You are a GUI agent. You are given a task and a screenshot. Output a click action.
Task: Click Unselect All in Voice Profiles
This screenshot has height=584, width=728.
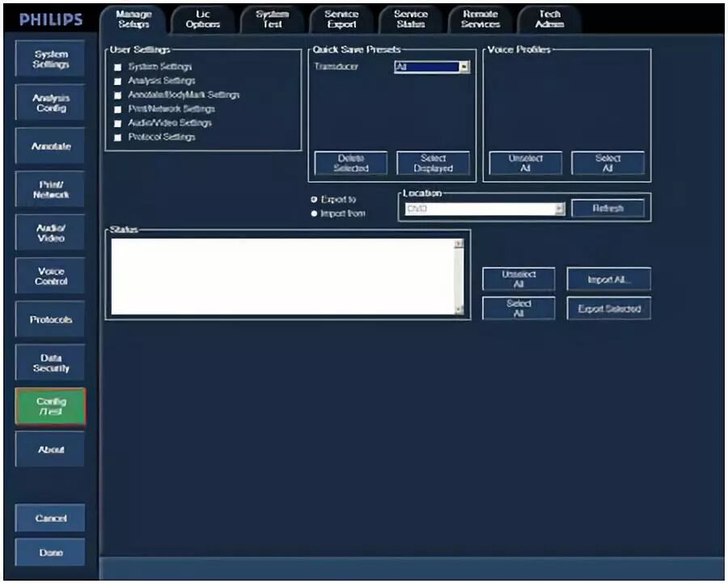[x=525, y=163]
